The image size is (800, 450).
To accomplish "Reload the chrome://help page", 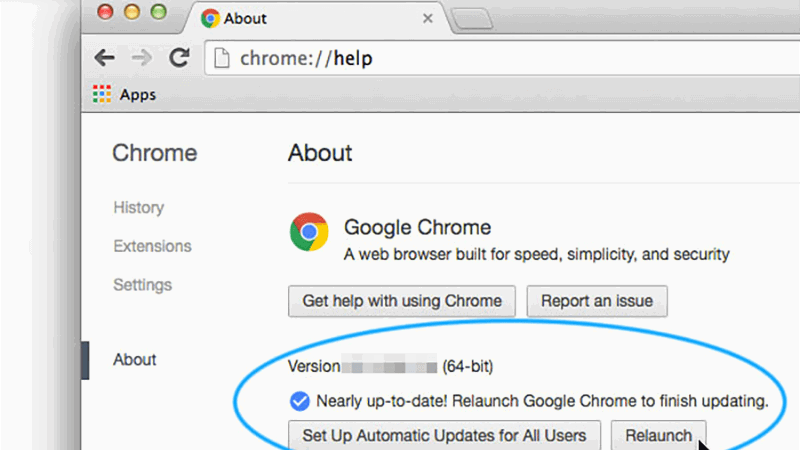I will click(x=179, y=57).
